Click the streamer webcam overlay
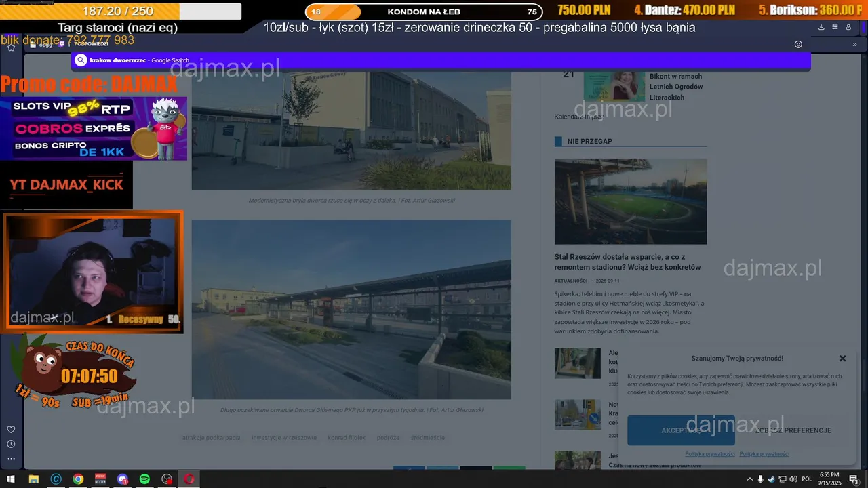 point(92,272)
